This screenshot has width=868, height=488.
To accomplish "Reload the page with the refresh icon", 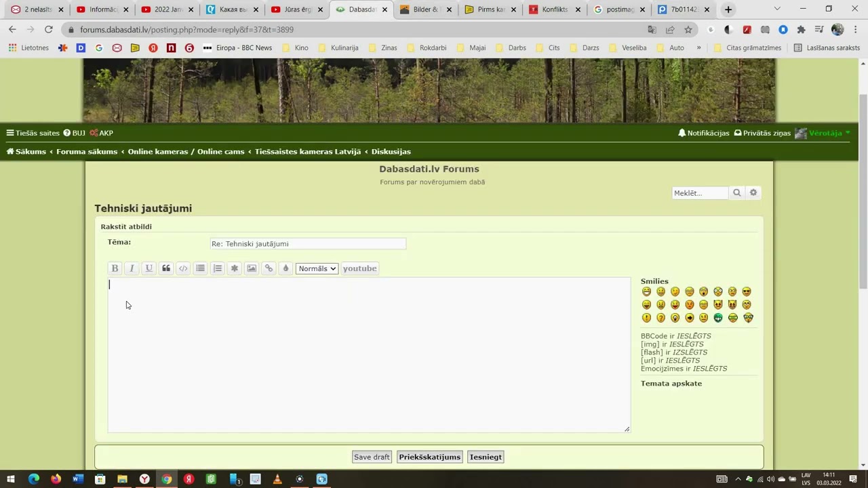I will tap(48, 29).
